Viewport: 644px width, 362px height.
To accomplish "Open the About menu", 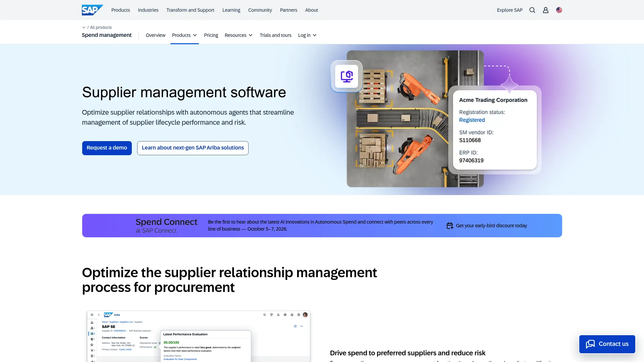I will [x=312, y=10].
